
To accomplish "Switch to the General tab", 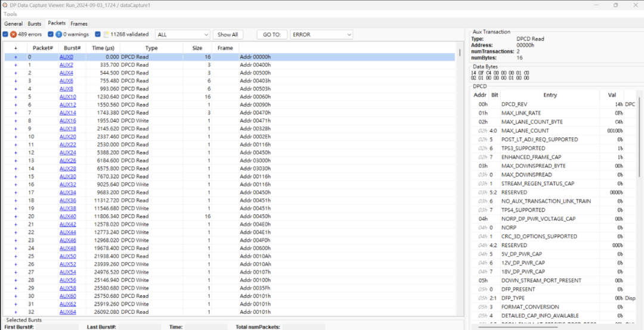I will click(13, 24).
